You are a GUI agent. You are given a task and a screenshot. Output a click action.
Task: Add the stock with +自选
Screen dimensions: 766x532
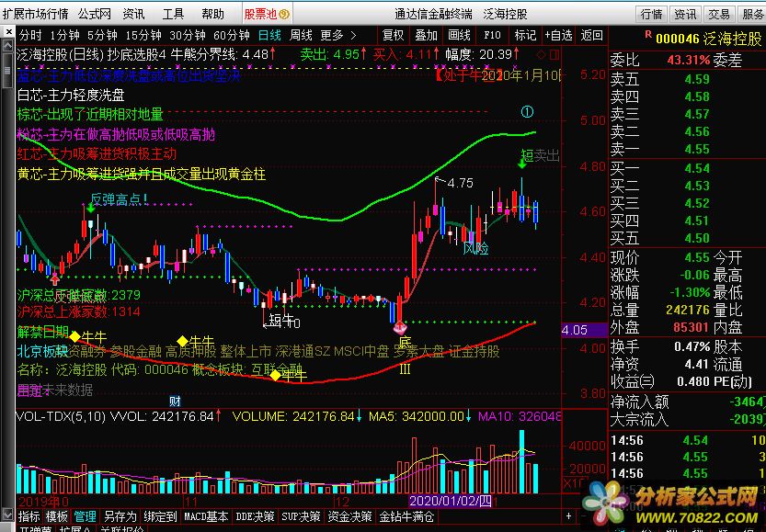coord(558,35)
